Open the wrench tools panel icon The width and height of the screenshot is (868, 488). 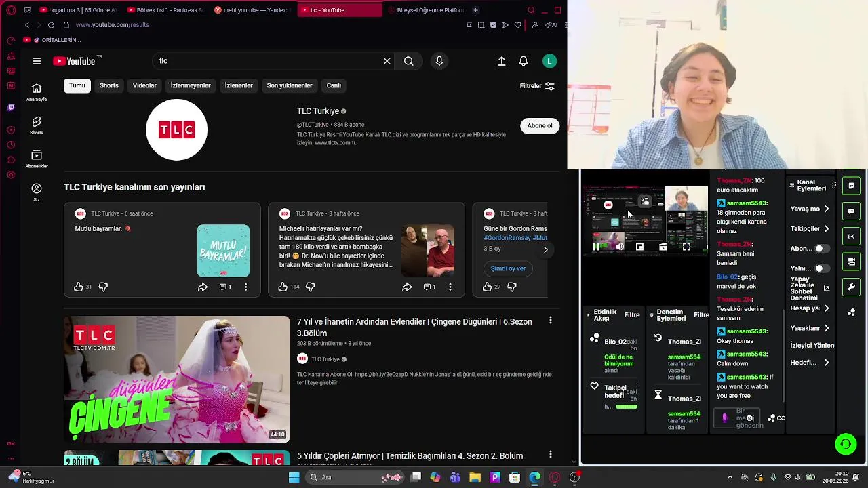click(851, 287)
